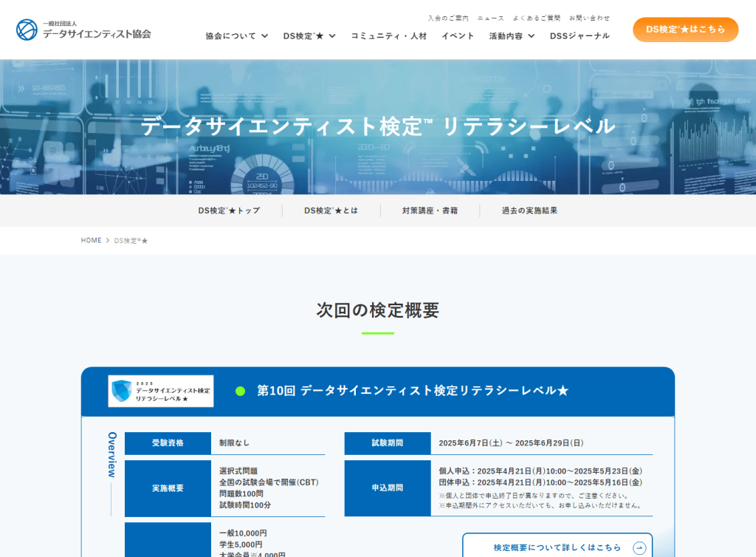Click the 個人申込 date line

click(540, 471)
